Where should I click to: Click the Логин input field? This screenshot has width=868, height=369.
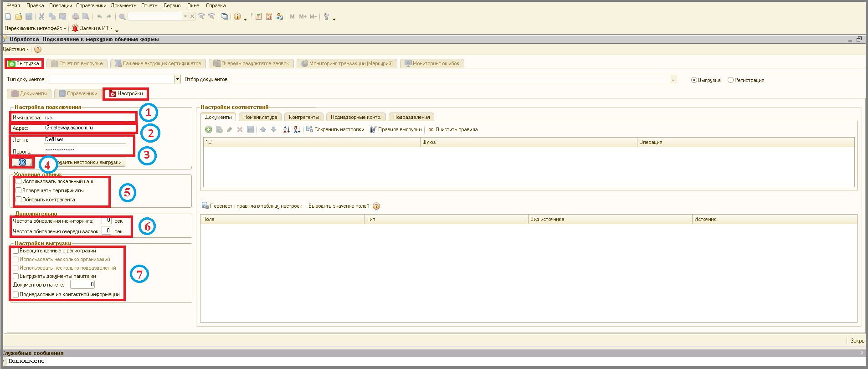pyautogui.click(x=85, y=140)
